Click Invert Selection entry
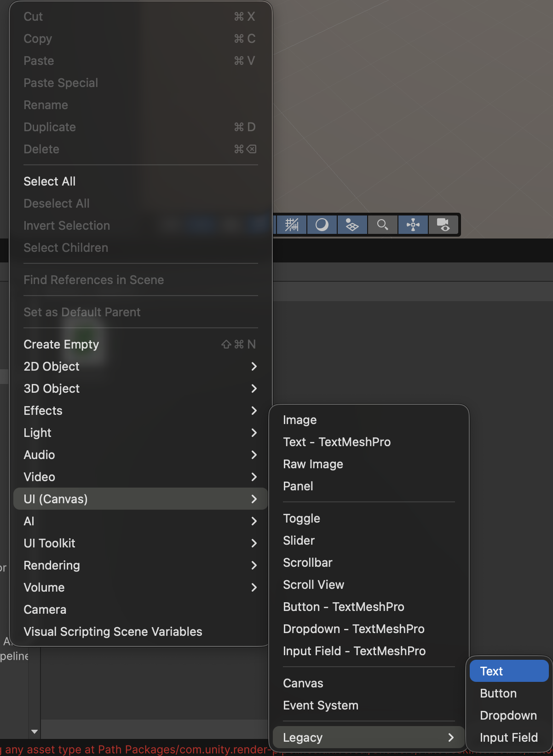 [140, 226]
